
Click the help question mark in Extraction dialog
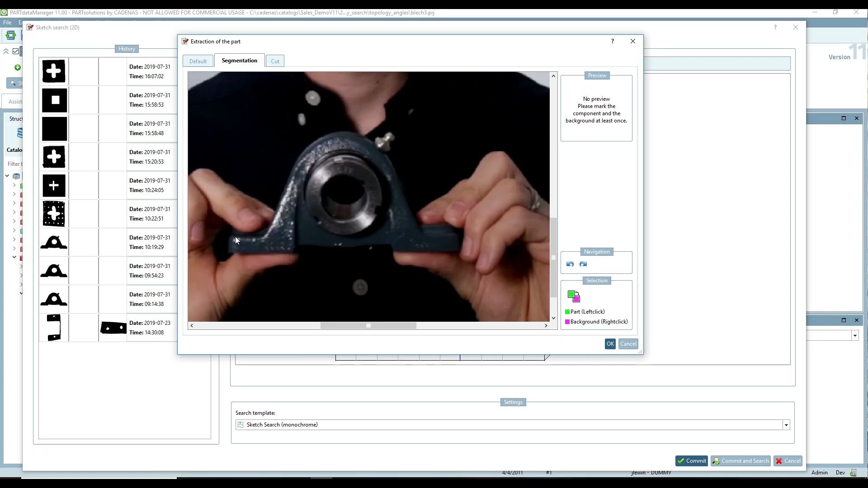613,41
